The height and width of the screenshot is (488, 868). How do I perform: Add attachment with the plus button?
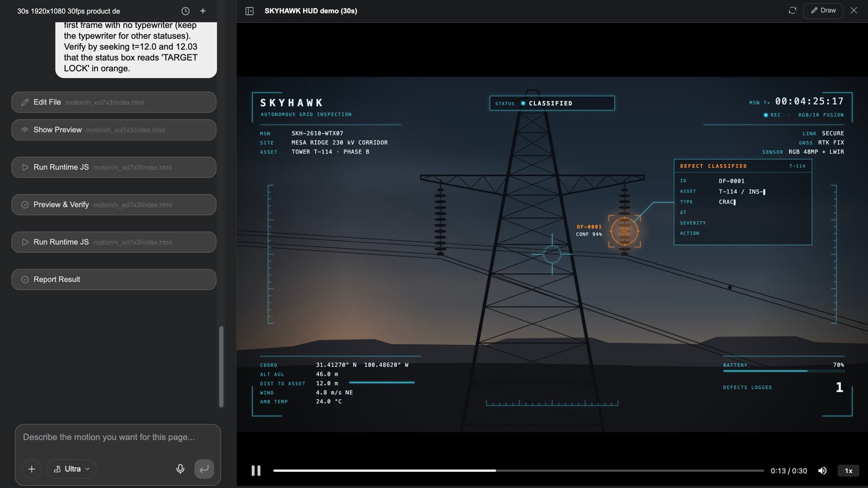(x=31, y=469)
